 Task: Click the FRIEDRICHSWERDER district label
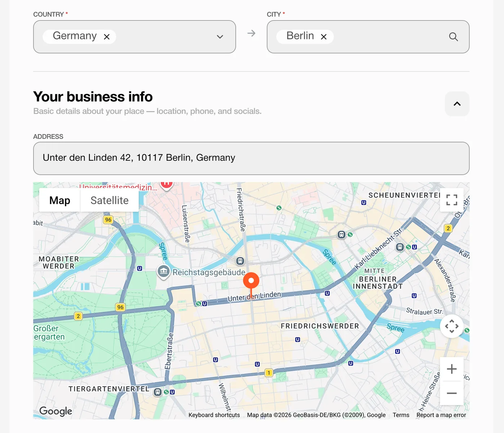[320, 326]
